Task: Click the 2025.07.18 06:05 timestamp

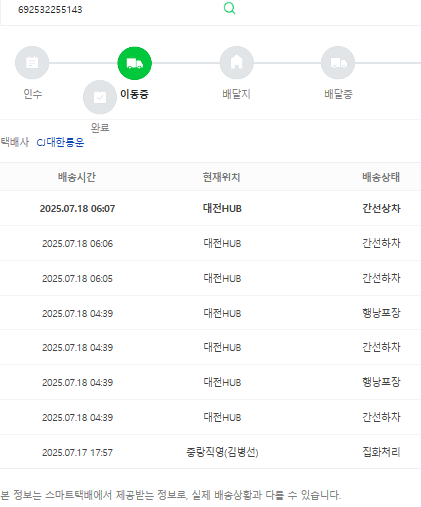Action: point(77,279)
